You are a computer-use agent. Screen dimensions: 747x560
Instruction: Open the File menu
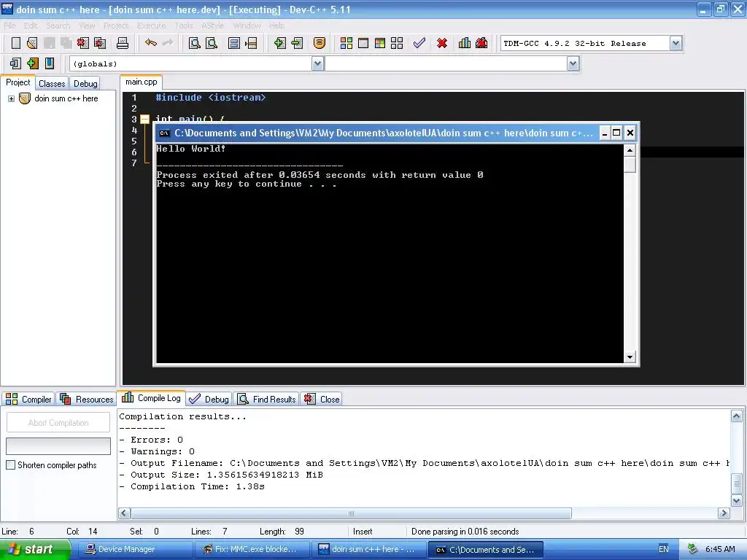pyautogui.click(x=10, y=26)
